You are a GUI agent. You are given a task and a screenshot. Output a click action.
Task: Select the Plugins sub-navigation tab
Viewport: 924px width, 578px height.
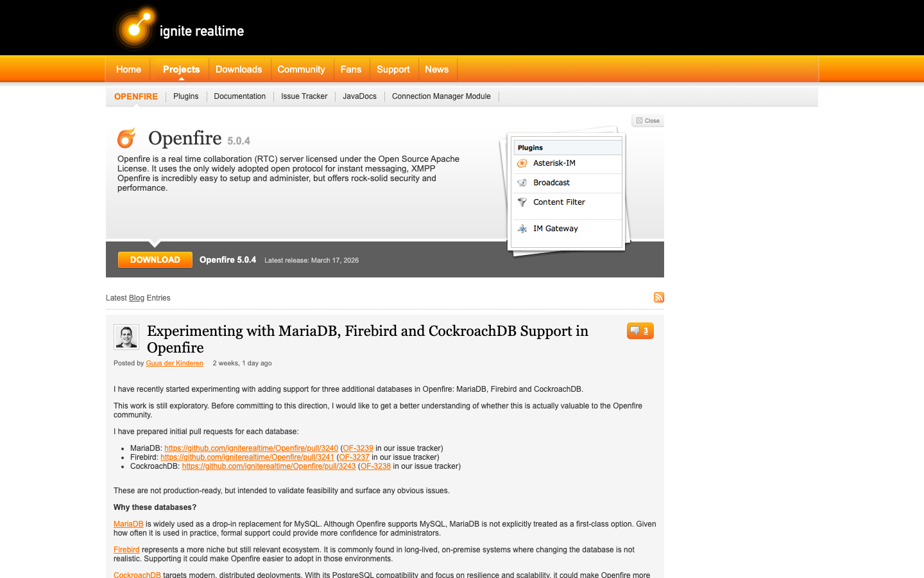(185, 96)
